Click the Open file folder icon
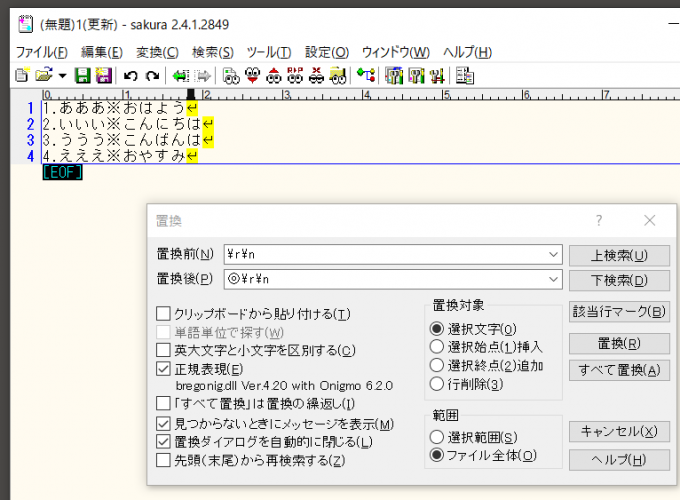680x500 pixels. (43, 75)
